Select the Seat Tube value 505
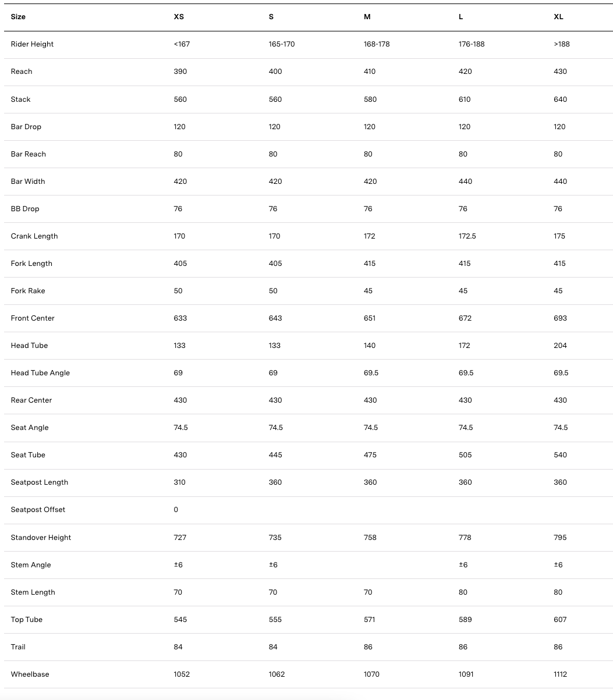This screenshot has width=613, height=700. point(465,455)
